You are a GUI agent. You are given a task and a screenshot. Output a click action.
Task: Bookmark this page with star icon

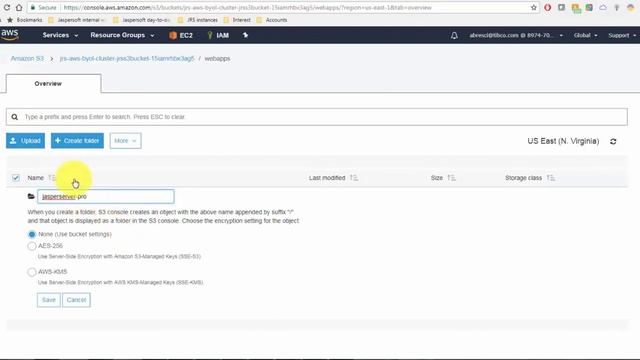pos(533,7)
